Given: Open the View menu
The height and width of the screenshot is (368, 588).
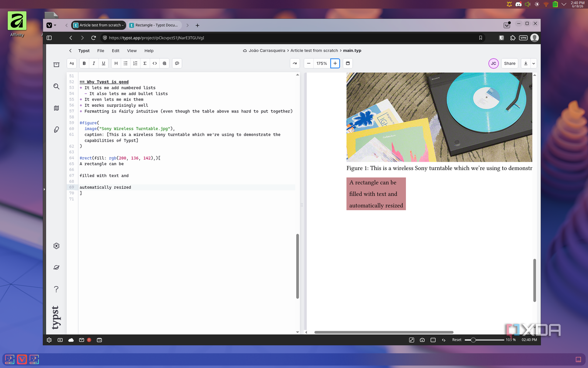Looking at the screenshot, I should point(132,51).
